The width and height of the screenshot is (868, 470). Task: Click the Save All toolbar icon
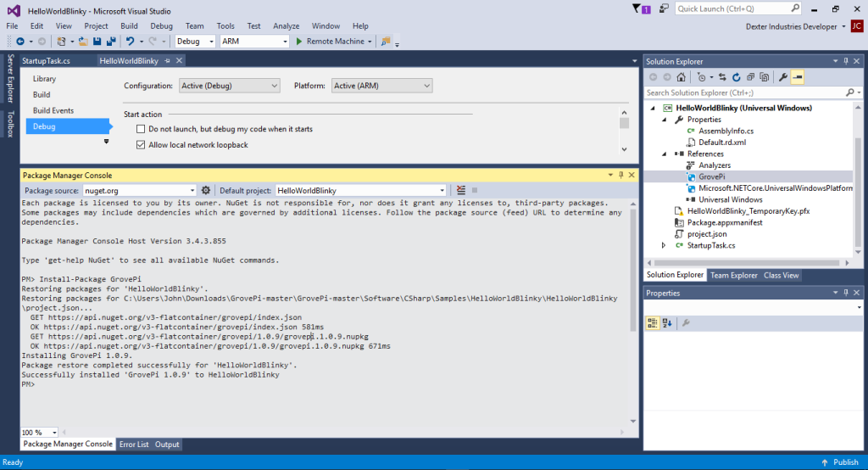click(x=111, y=41)
